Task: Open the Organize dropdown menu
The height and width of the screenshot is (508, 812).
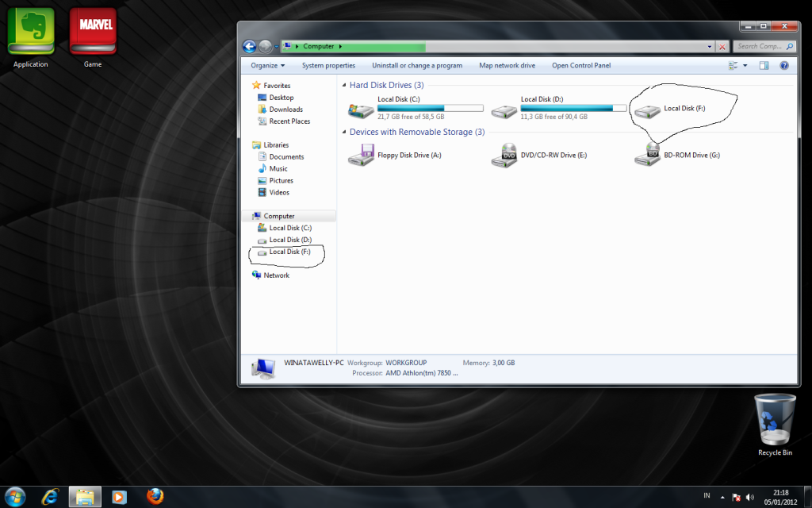Action: coord(268,65)
